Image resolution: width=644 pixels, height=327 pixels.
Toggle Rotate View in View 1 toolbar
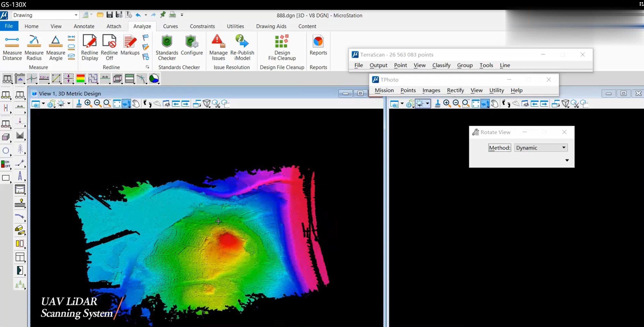(126, 103)
